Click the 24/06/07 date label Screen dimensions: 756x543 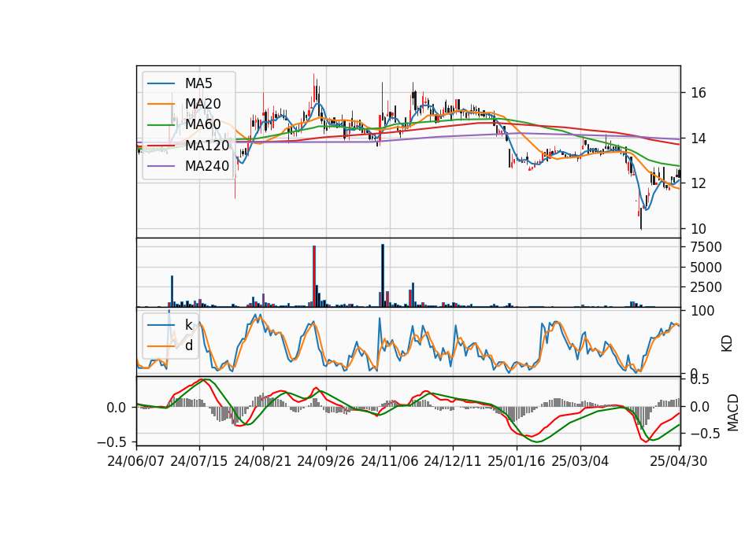[136, 461]
